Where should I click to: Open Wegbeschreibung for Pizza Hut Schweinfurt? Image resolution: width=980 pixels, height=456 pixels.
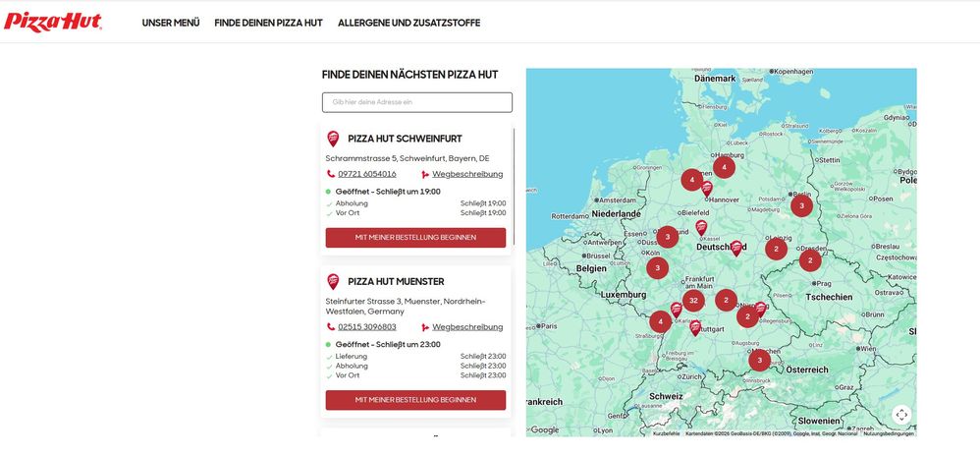pos(467,174)
